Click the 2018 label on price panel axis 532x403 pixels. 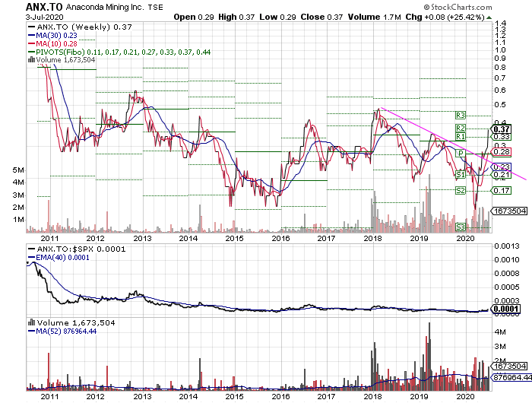pos(373,238)
